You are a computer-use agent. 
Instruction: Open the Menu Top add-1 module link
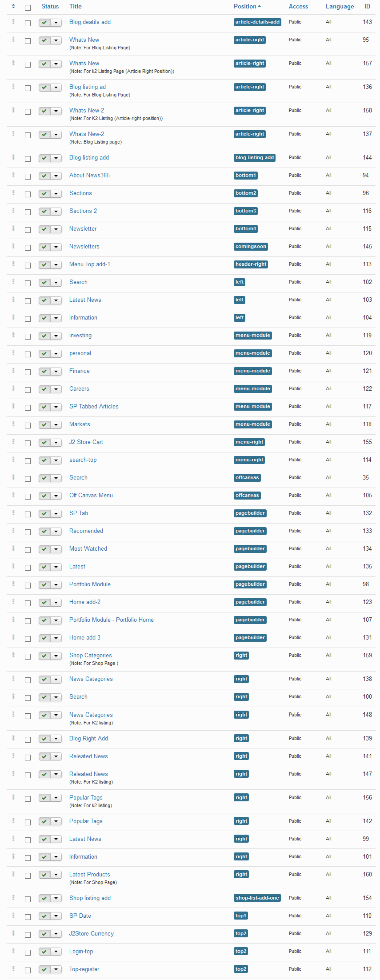click(89, 264)
